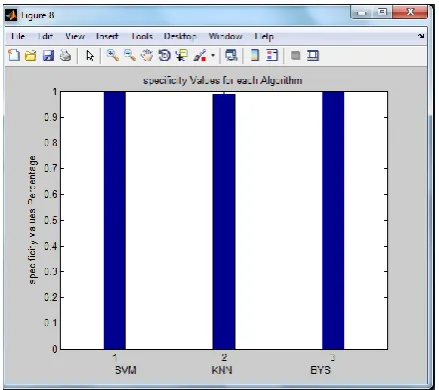
Task: Insert a legend using the toolbar icon
Action: [x=272, y=55]
